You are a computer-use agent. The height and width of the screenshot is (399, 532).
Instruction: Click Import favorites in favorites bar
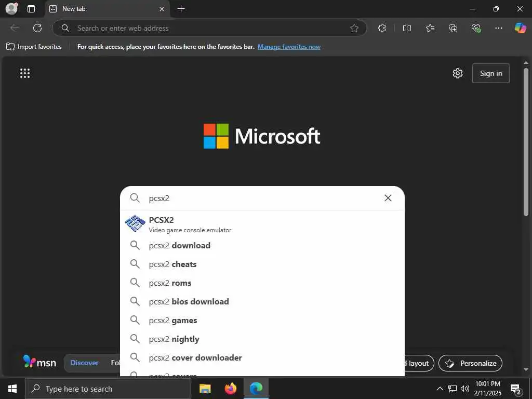[x=34, y=47]
